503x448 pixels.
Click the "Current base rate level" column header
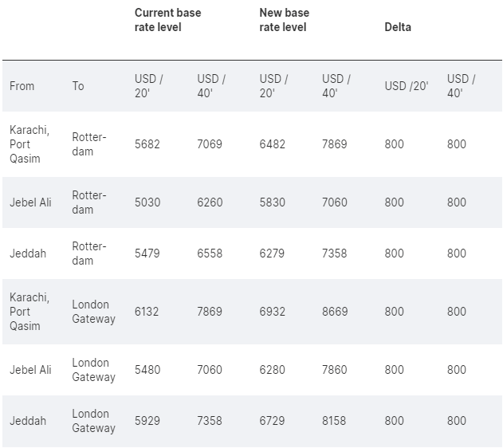click(x=167, y=20)
